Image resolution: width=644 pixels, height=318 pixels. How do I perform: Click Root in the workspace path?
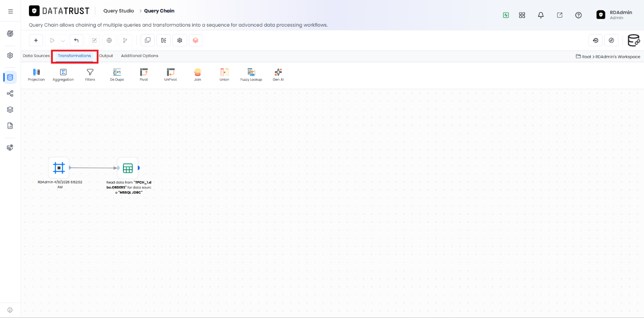pyautogui.click(x=587, y=57)
